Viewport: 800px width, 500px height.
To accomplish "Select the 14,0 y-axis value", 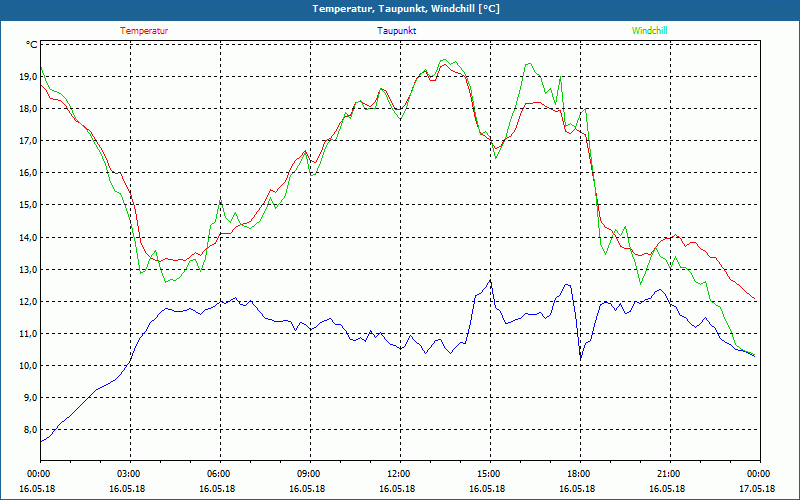I will coord(29,237).
